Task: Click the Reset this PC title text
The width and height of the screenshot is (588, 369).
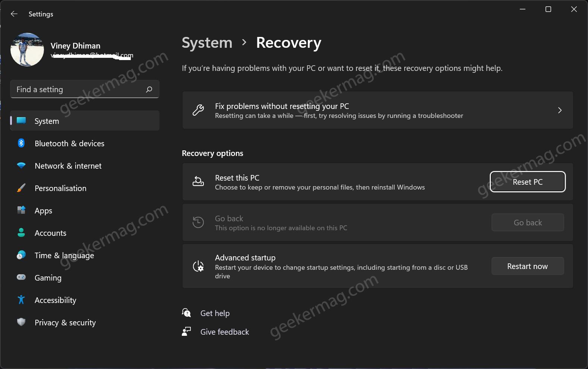Action: point(237,178)
